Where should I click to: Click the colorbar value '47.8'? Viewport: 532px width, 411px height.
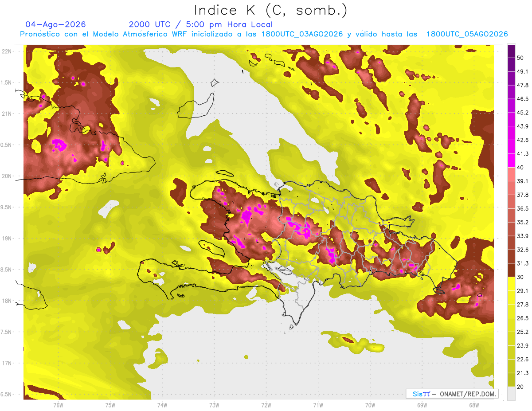pyautogui.click(x=523, y=85)
